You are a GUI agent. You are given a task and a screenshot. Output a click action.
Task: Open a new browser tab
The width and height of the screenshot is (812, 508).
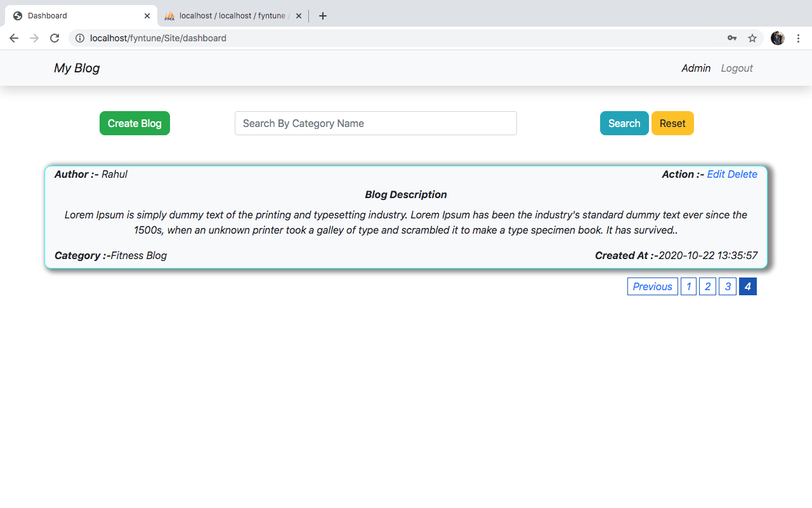click(x=323, y=16)
